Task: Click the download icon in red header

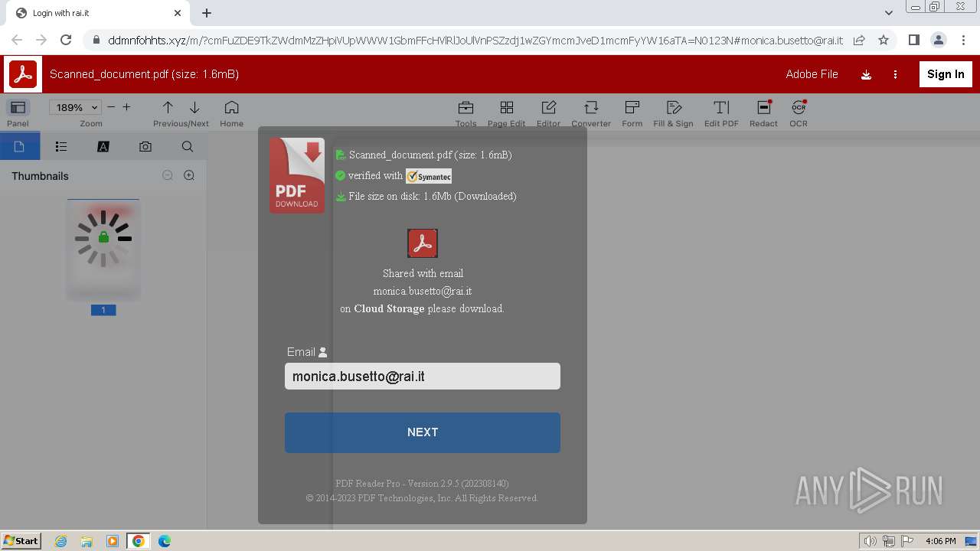Action: click(x=867, y=74)
